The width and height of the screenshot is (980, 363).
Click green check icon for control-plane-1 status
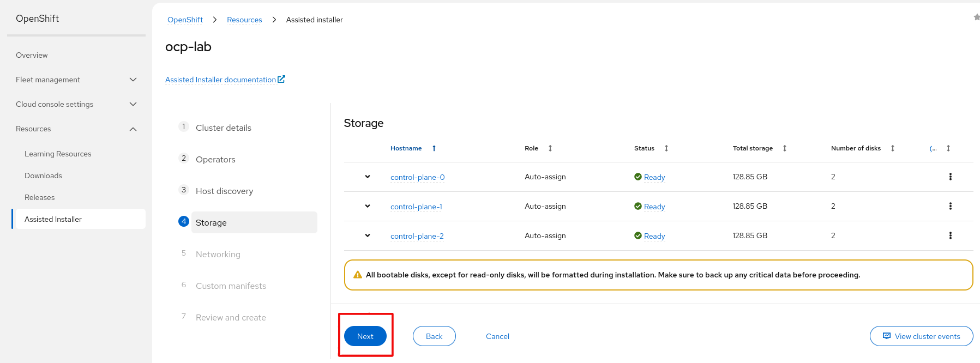[x=638, y=206]
